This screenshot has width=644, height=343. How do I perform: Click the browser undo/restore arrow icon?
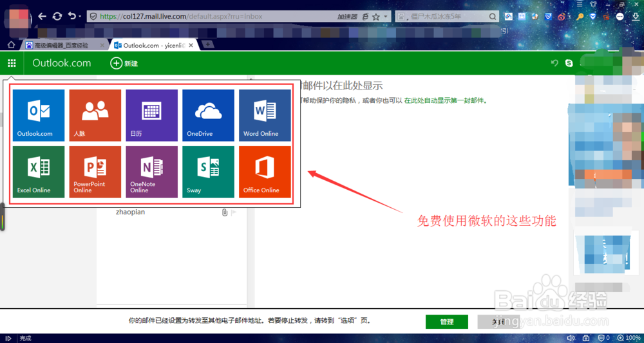(72, 17)
